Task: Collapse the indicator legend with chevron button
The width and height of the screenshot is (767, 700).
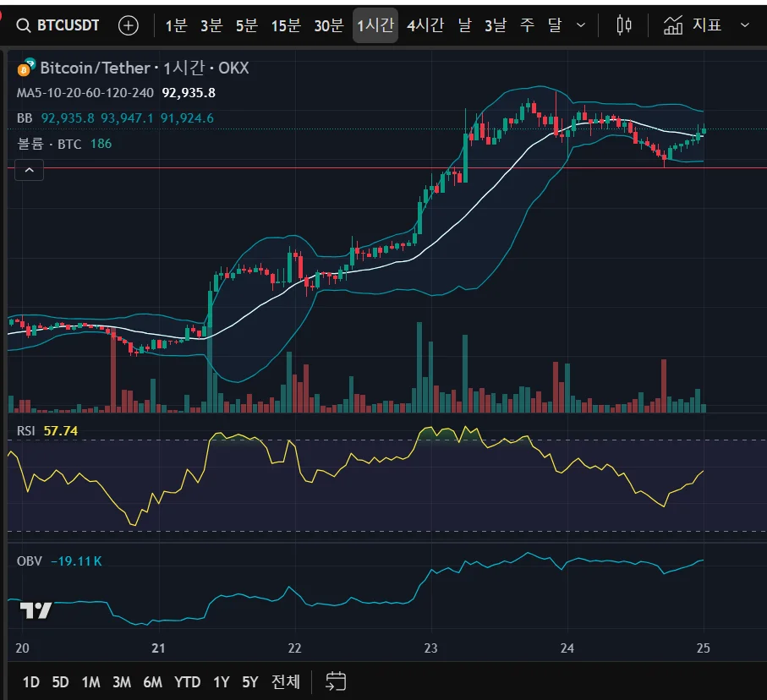Action: (29, 171)
